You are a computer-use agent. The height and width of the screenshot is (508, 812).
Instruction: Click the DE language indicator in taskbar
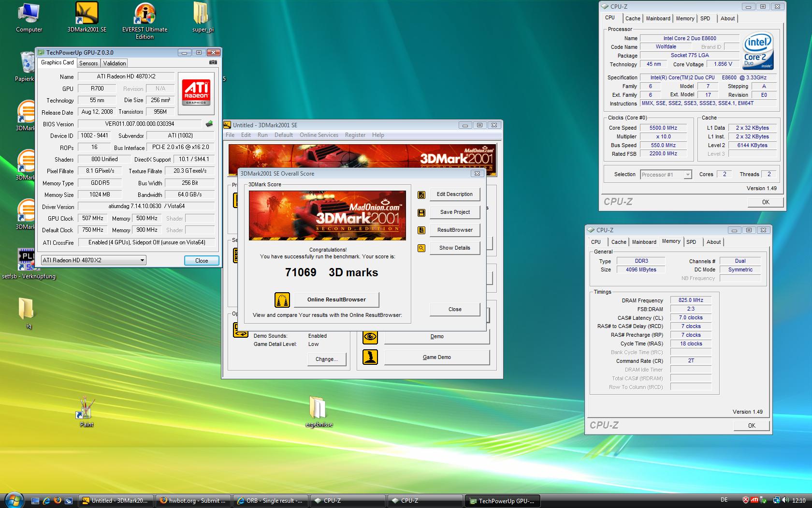pyautogui.click(x=724, y=501)
